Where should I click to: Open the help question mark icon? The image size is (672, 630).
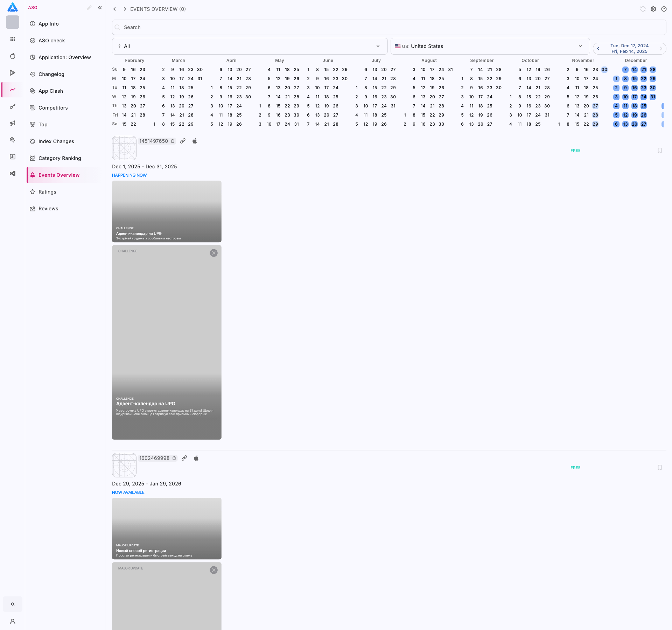pyautogui.click(x=664, y=9)
